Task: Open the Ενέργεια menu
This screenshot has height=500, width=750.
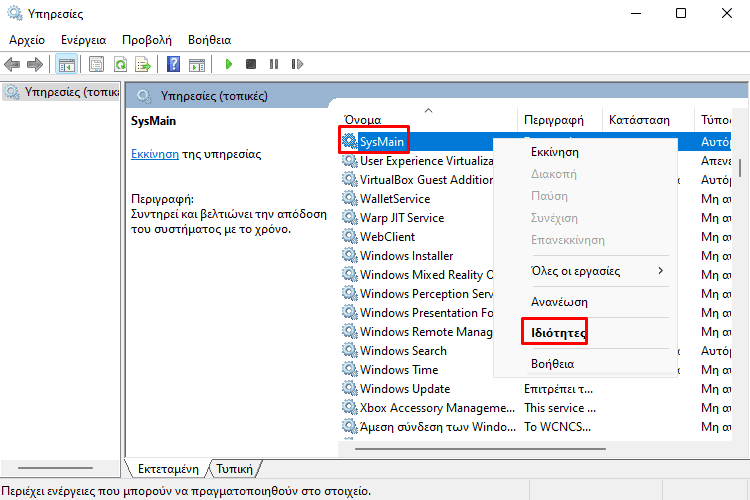Action: 83,40
